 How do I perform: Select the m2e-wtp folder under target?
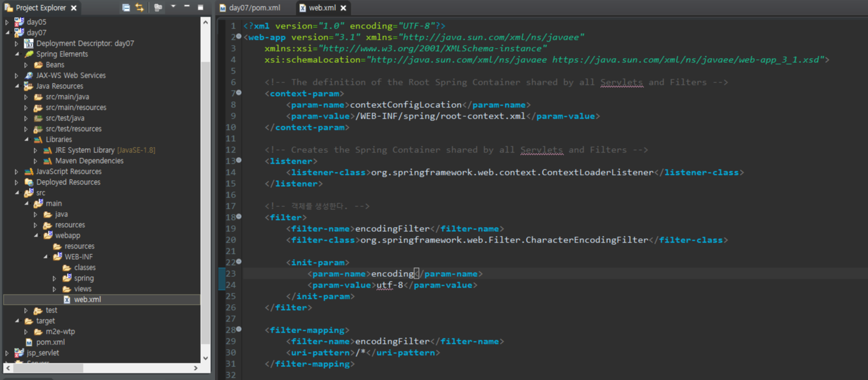(x=60, y=331)
